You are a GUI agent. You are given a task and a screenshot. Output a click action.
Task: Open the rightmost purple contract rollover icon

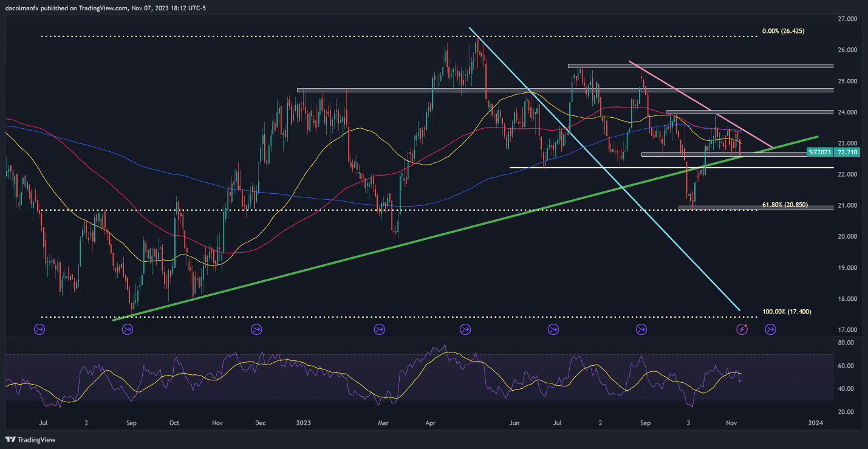[x=770, y=329]
